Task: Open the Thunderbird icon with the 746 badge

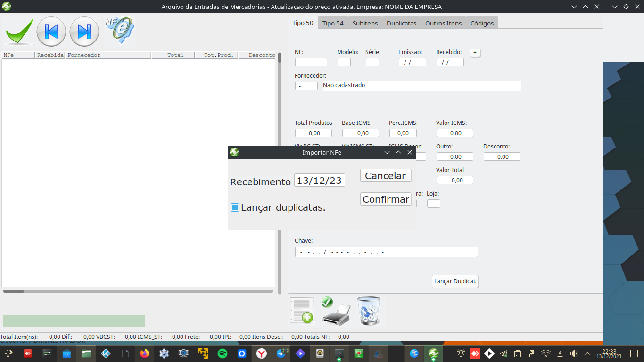Action: tap(282, 353)
